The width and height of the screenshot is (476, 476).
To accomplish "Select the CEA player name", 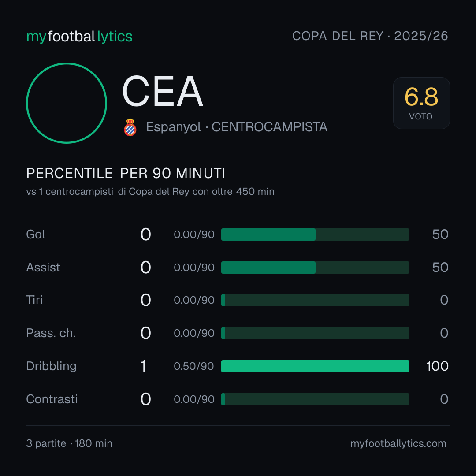I will click(162, 91).
